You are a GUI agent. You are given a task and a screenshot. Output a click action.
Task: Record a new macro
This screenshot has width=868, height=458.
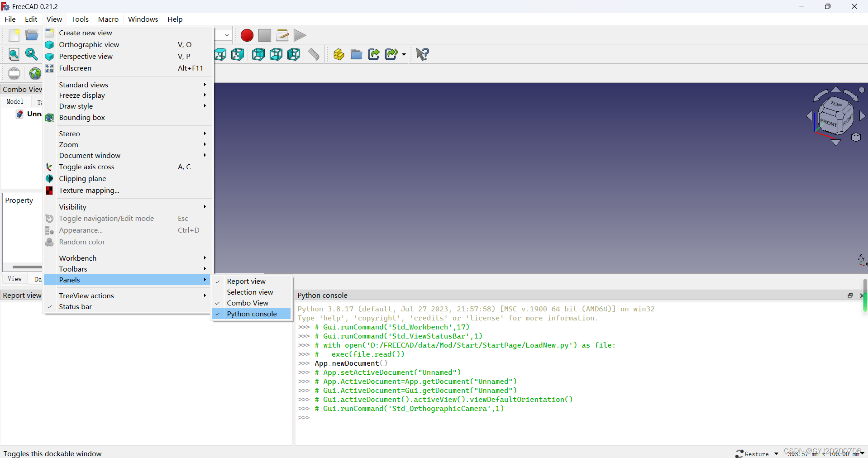click(247, 35)
